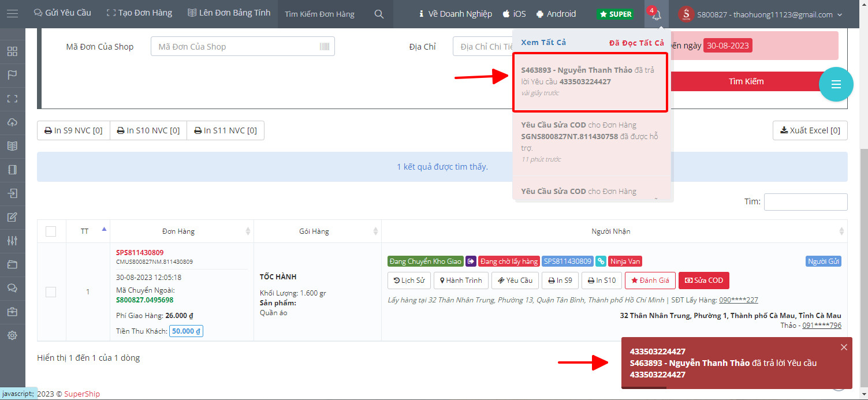Open Tạo Đơn Hàng in the top menu

(139, 13)
